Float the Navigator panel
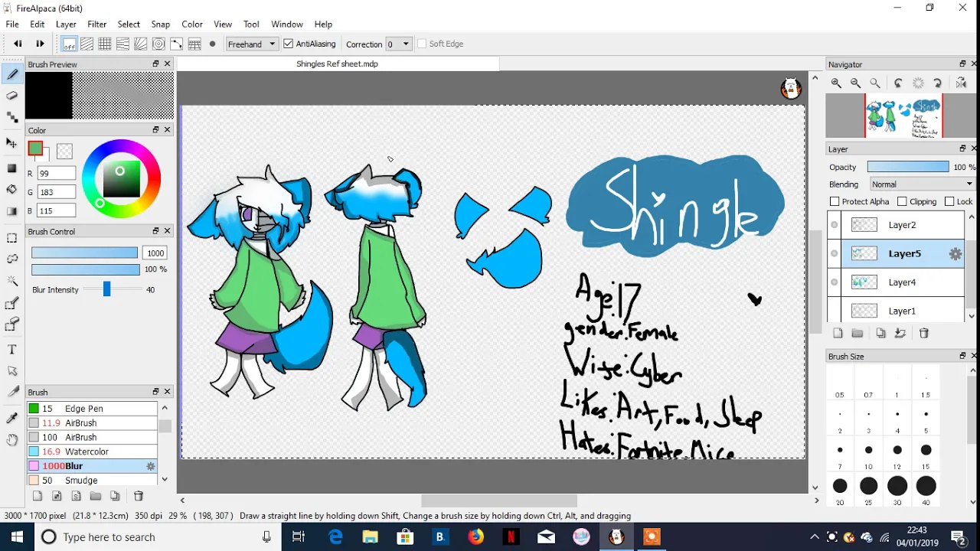Viewport: 980px width, 551px height. tap(962, 64)
